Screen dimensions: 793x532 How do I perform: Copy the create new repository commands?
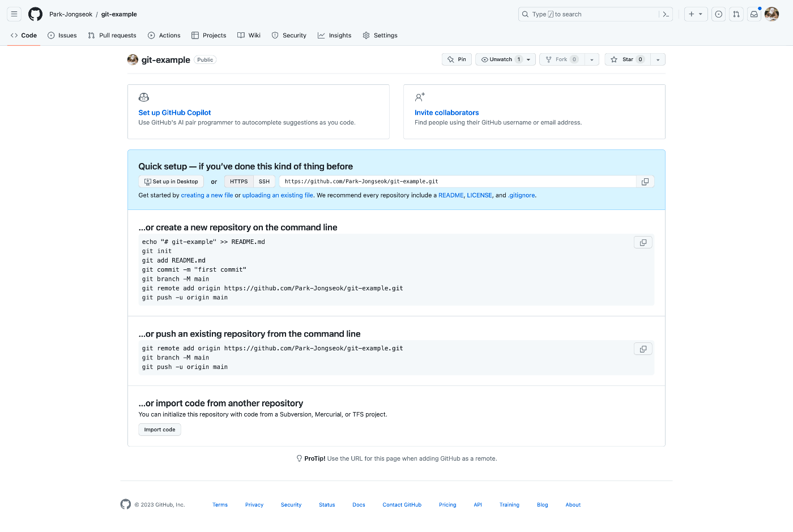[x=643, y=242]
